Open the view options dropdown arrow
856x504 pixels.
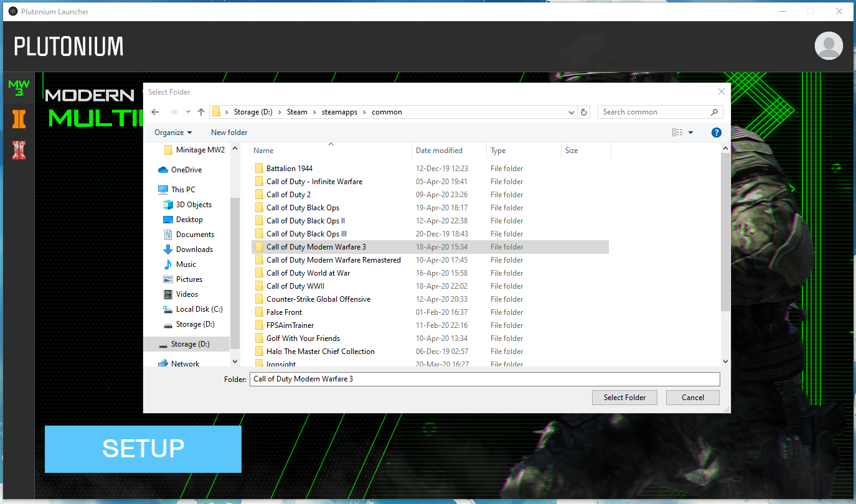point(690,133)
